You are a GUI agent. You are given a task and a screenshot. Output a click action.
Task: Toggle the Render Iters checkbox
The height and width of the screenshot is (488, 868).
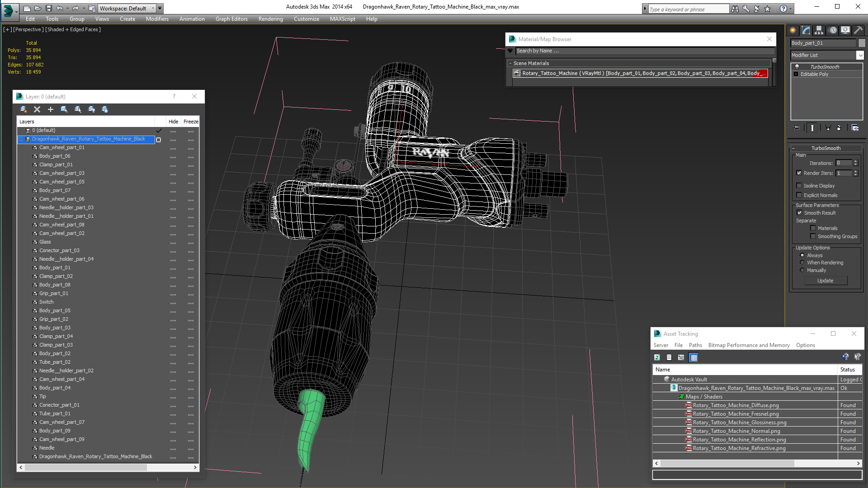(799, 173)
